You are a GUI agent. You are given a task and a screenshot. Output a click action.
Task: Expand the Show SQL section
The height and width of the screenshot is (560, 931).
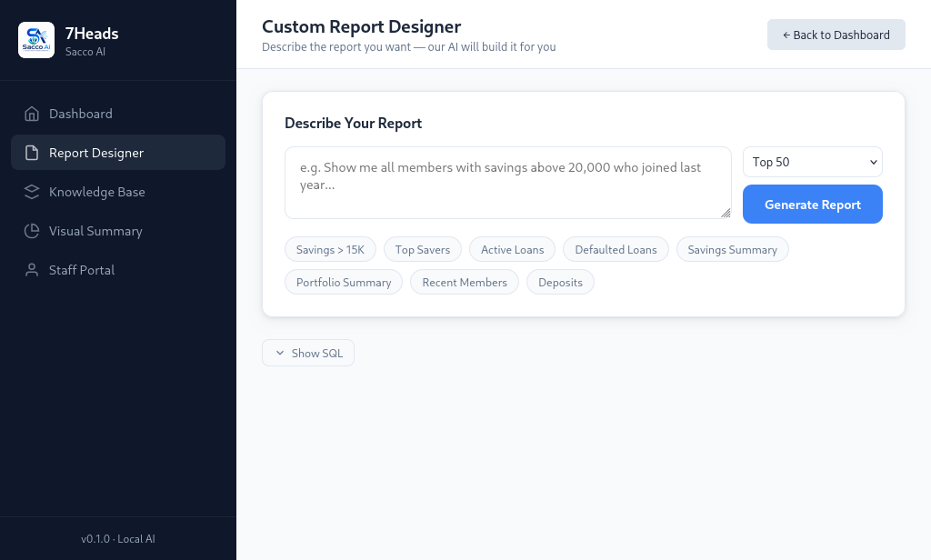(x=308, y=353)
